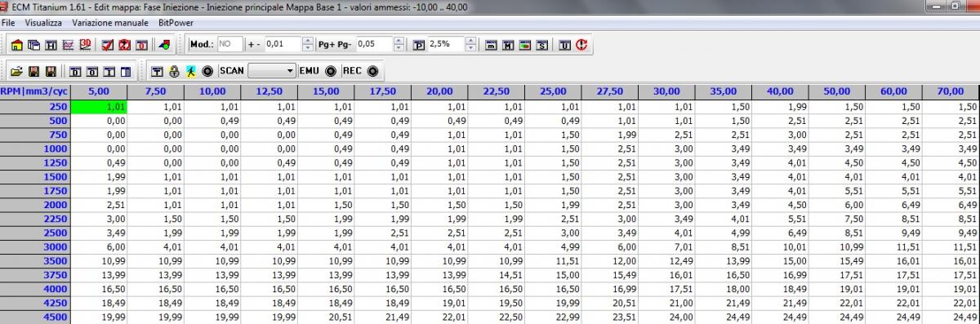This screenshot has height=324, width=980.
Task: Click the cascading windows icon
Action: [x=33, y=45]
